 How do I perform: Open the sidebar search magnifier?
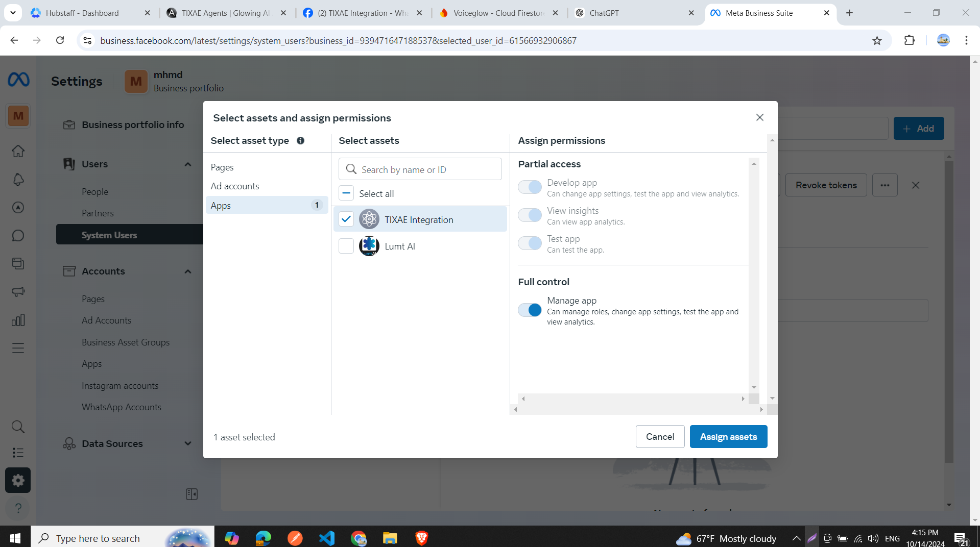pos(18,427)
